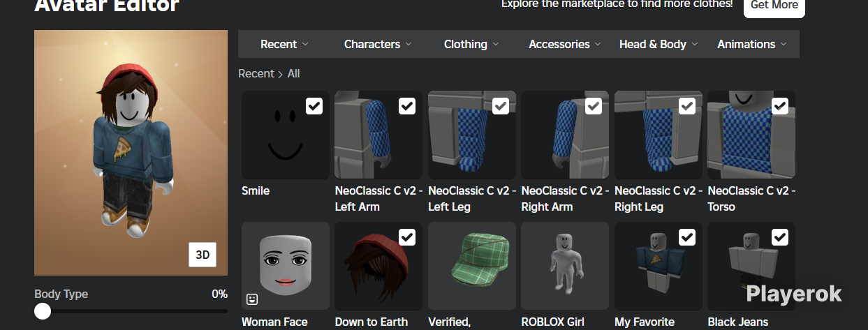Screen dimensions: 868x330
Task: Click the Recent breadcrumb link
Action: 256,73
